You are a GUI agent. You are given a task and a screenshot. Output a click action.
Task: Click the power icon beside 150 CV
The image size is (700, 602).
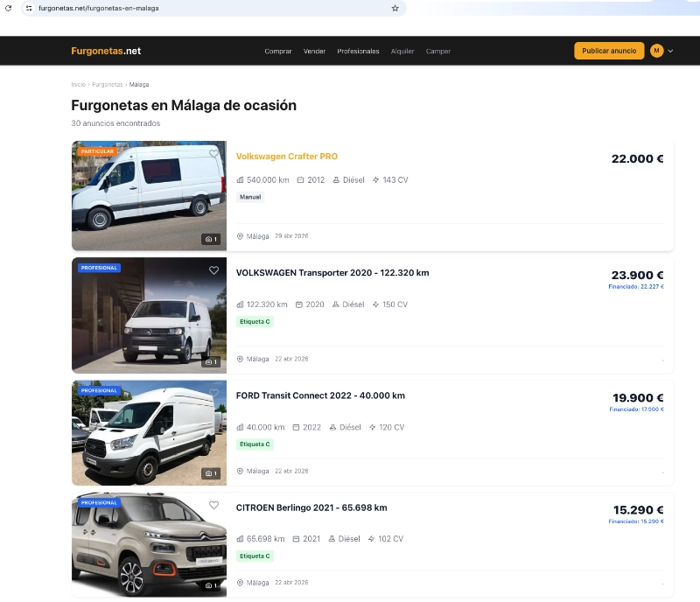[x=376, y=304]
